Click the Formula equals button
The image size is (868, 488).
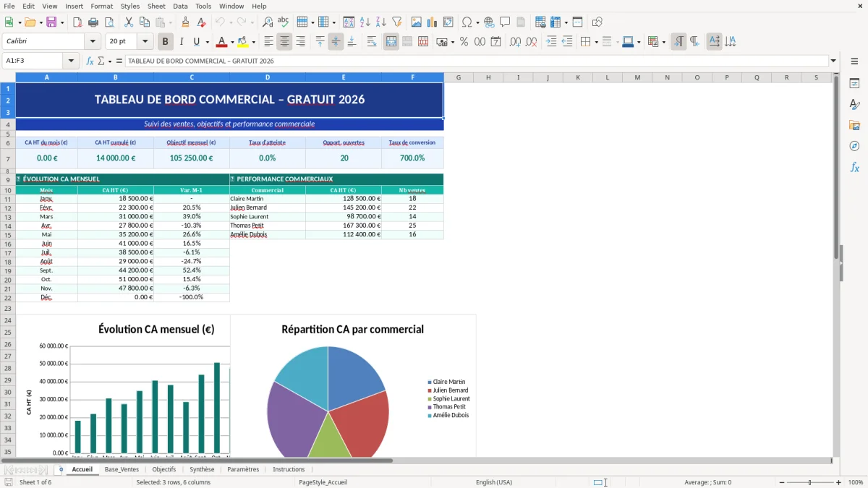(x=119, y=61)
